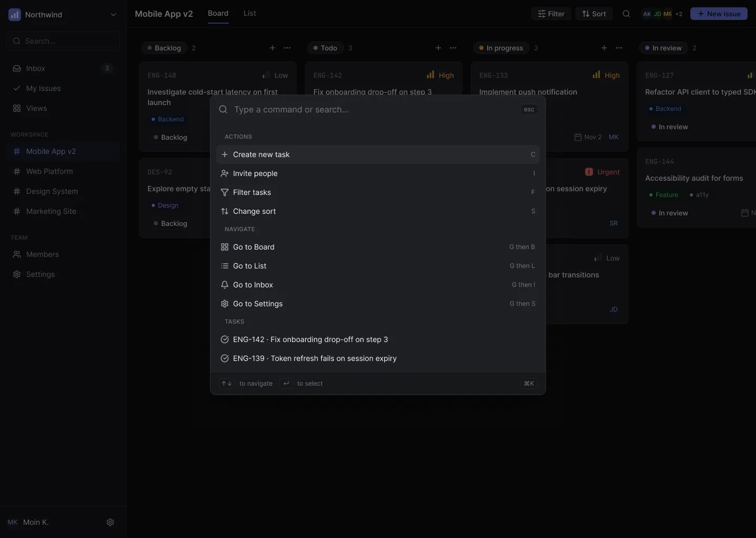756x538 pixels.
Task: Click the Filter button in header
Action: [x=551, y=14]
